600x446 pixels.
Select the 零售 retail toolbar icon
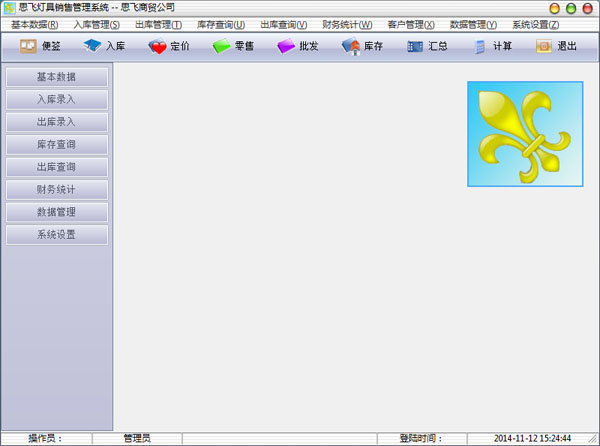click(x=222, y=46)
